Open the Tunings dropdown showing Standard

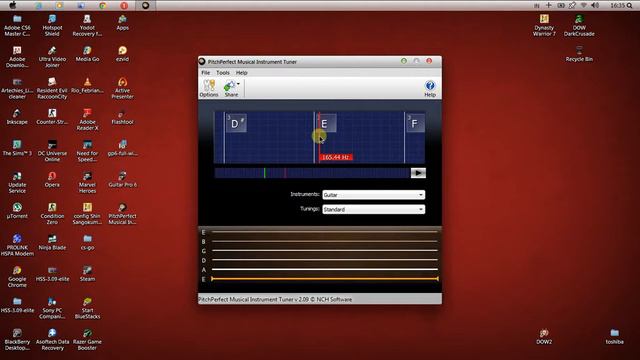[373, 209]
